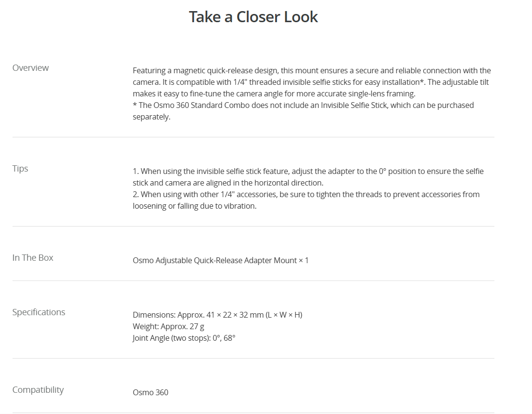The width and height of the screenshot is (532, 414).
Task: Click tip 2 about 1/4" accessories
Action: tap(306, 194)
